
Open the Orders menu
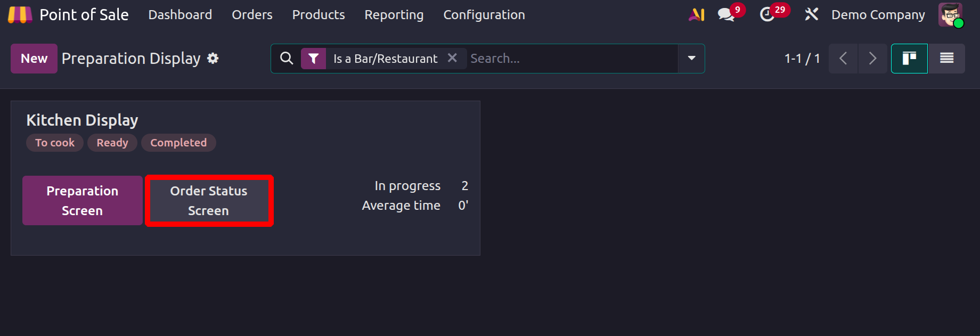tap(252, 15)
